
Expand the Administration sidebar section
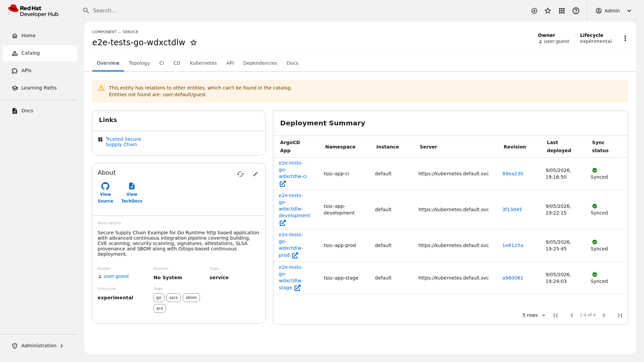39,346
